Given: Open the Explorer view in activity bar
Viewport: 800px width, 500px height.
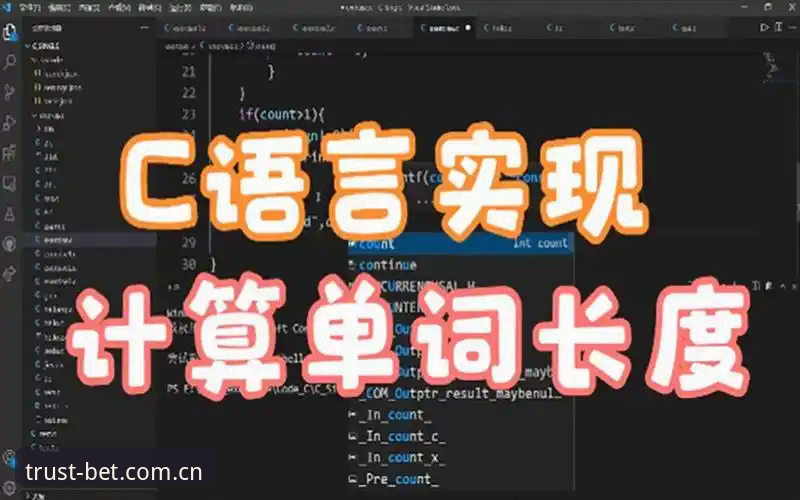Looking at the screenshot, I should (9, 32).
